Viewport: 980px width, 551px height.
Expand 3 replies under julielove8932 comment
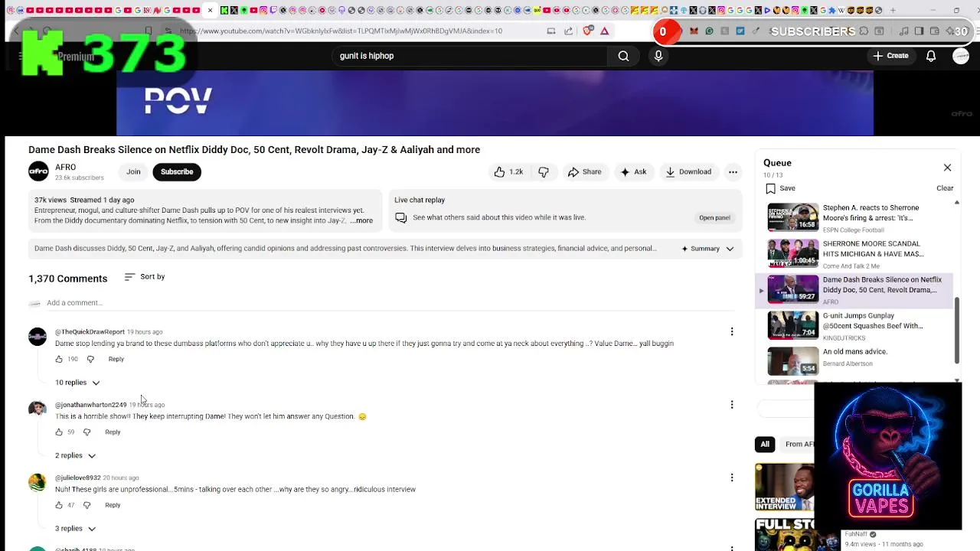74,529
